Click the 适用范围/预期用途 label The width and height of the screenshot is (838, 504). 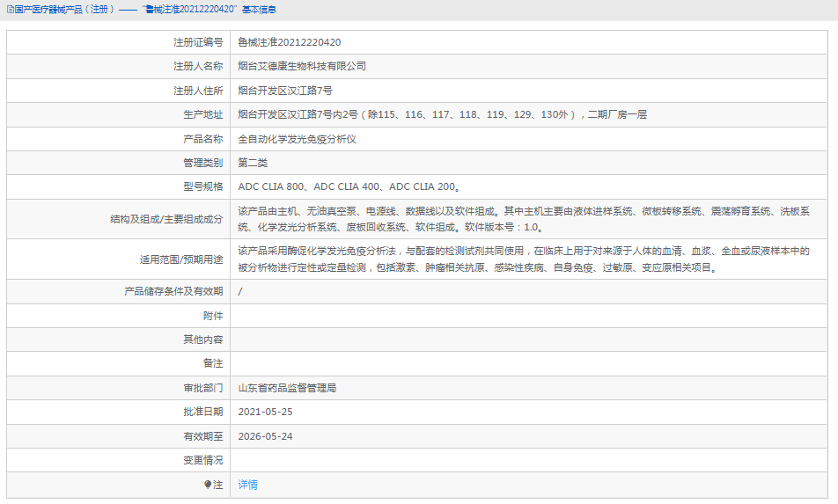(x=181, y=259)
